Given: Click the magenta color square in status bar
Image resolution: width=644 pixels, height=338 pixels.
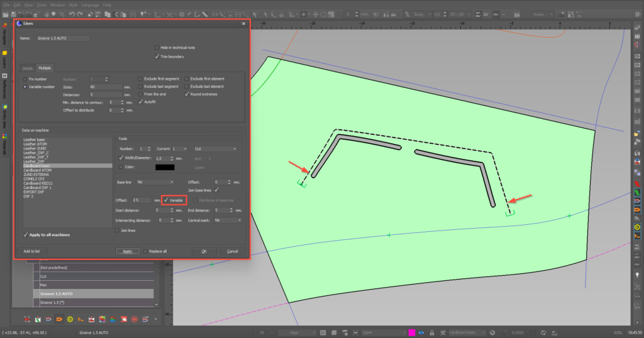Looking at the screenshot, I should (411, 333).
